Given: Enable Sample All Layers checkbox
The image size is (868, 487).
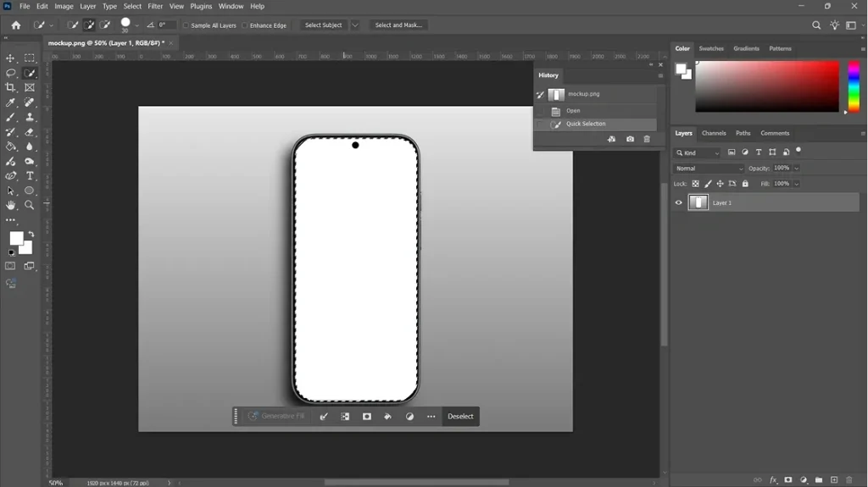Looking at the screenshot, I should 186,25.
